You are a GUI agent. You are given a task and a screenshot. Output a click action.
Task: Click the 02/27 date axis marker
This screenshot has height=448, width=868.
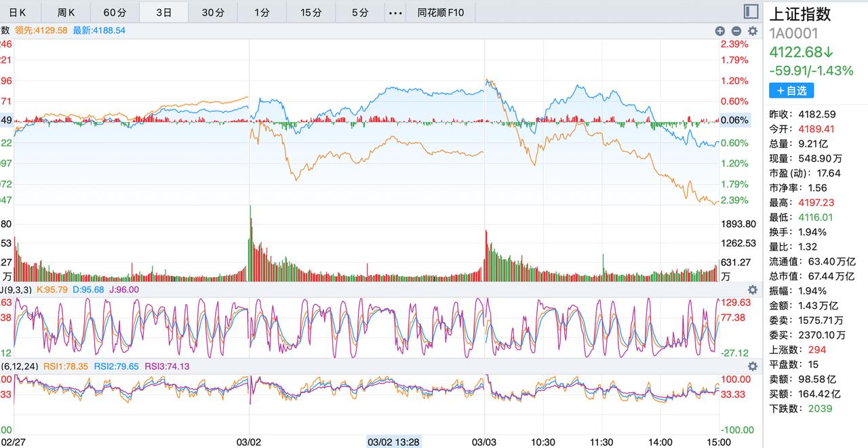14,442
